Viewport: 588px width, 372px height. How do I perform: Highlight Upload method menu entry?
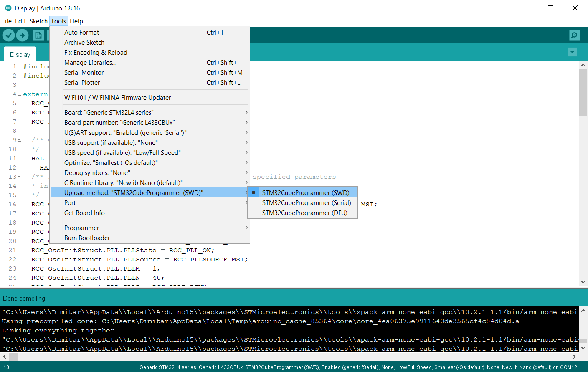tap(150, 193)
